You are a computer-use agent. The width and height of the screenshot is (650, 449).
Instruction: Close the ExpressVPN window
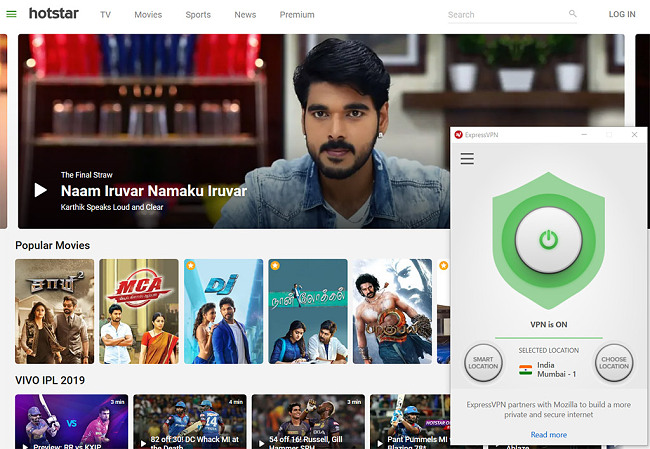[634, 135]
